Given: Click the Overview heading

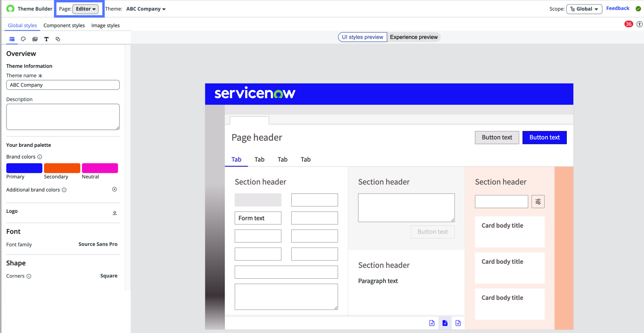Looking at the screenshot, I should click(x=21, y=54).
